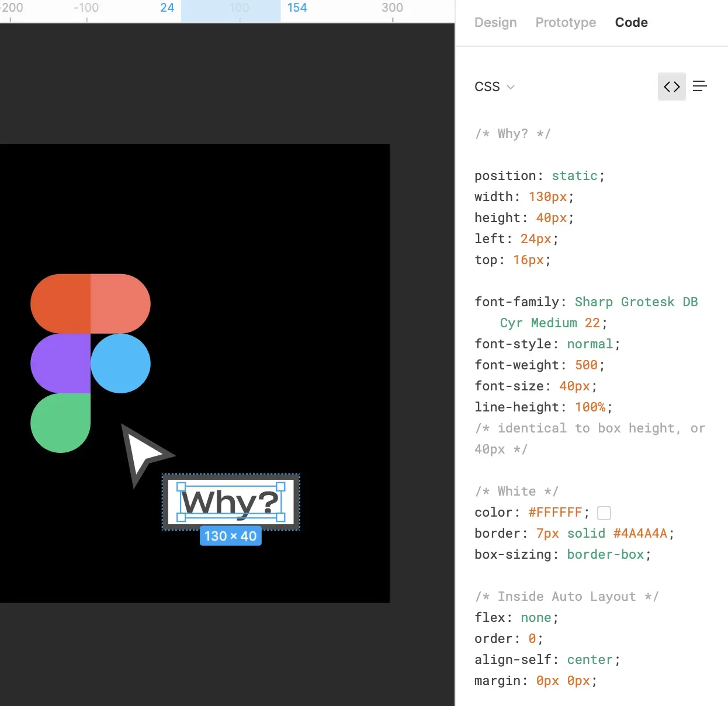
Task: Click the "identical to box height" comment
Action: coord(590,438)
